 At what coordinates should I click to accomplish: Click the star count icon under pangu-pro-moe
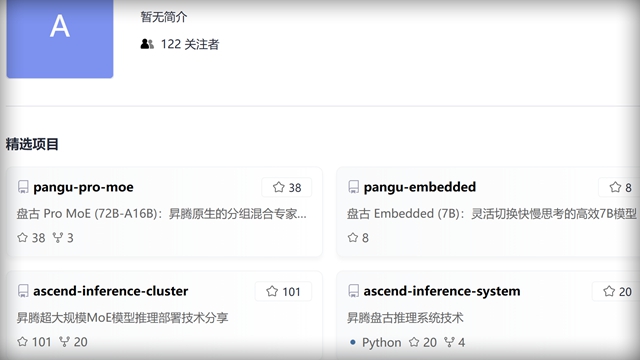coord(22,238)
